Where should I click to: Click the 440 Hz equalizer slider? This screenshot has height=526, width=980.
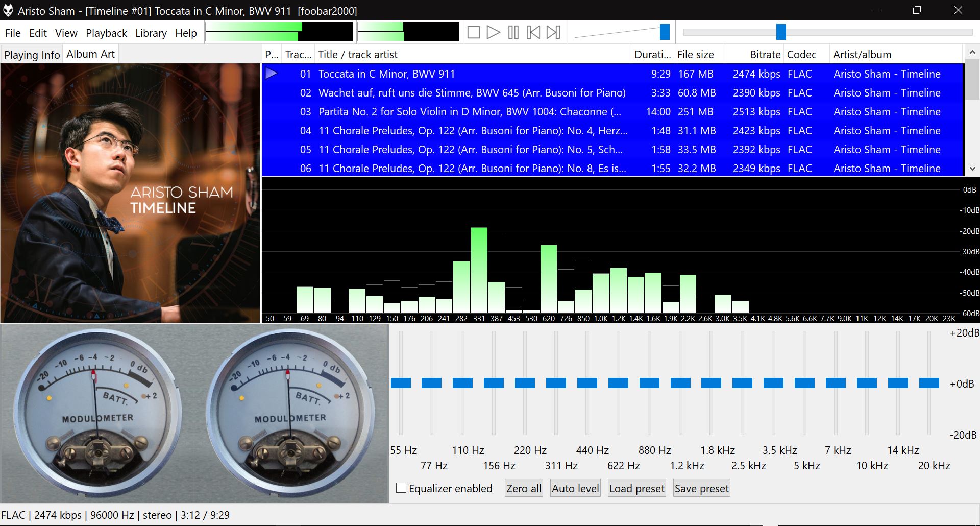587,383
